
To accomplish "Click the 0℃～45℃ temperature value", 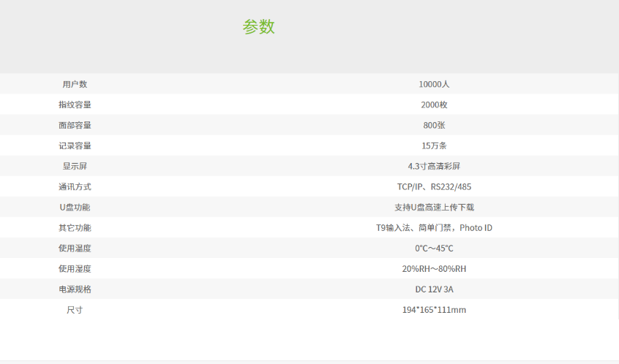I will click(434, 248).
